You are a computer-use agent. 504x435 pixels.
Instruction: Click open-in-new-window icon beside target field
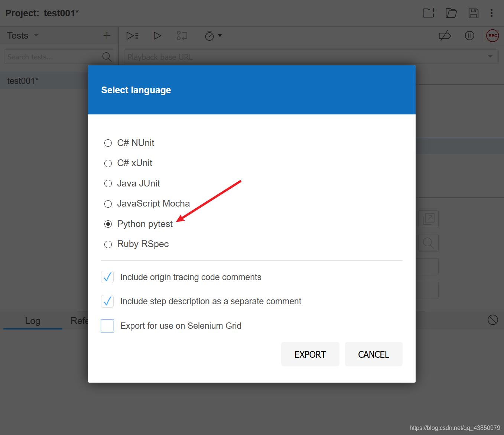tap(428, 219)
